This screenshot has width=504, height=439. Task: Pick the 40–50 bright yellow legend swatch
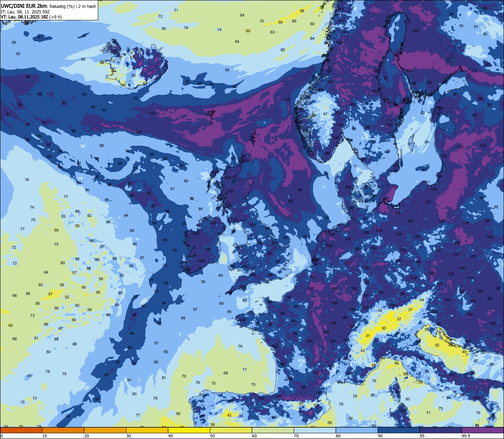point(189,430)
